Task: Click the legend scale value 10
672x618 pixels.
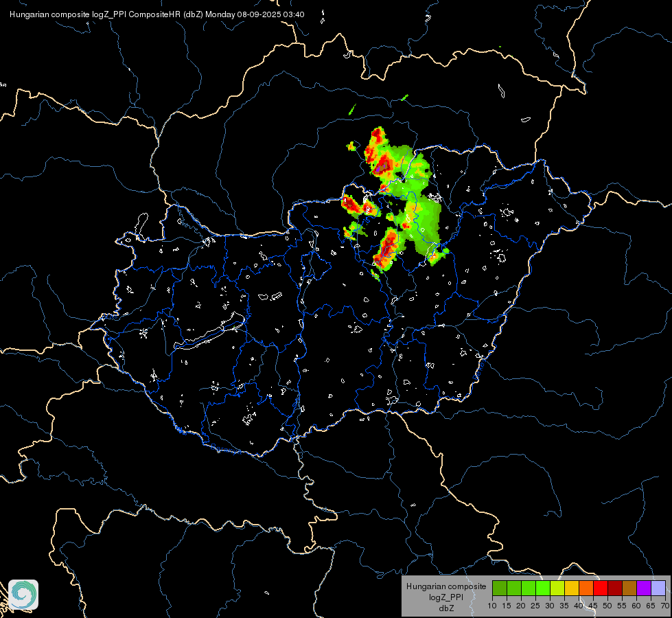Action: coord(492,606)
